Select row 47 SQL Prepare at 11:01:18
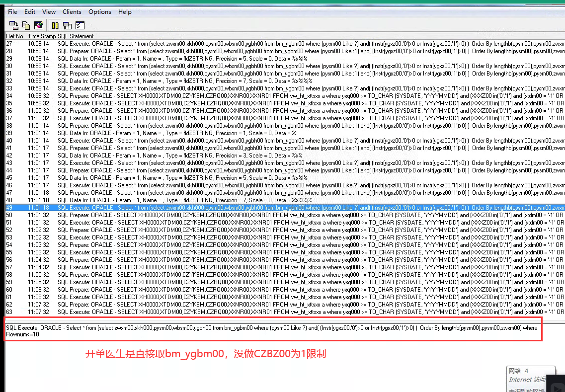Screen dimensions: 565x392 point(285,192)
